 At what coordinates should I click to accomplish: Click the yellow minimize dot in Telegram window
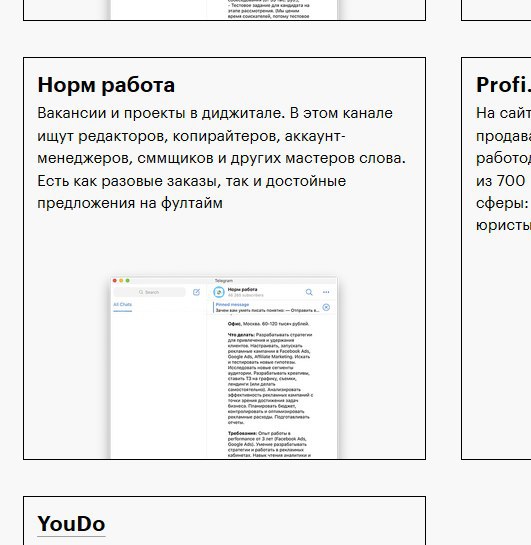pyautogui.click(x=121, y=280)
